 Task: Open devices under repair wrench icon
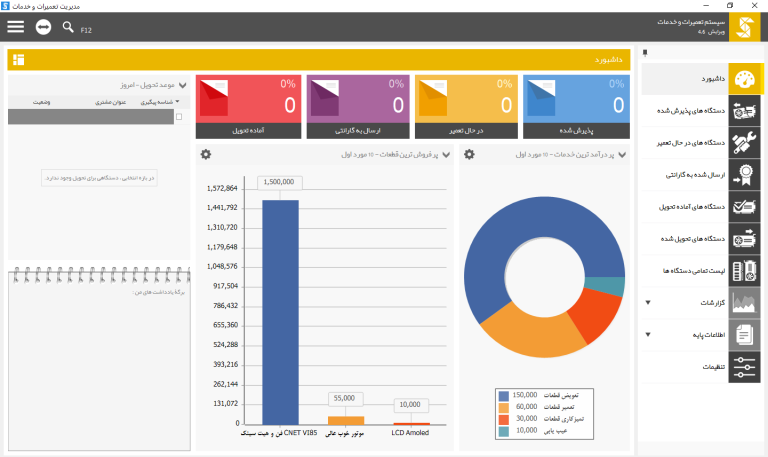744,143
